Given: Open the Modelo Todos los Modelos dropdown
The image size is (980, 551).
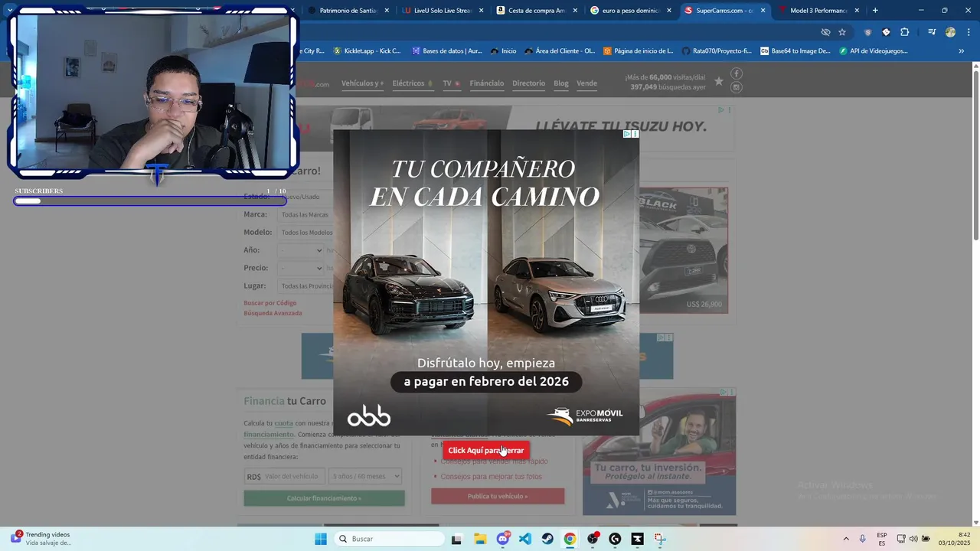Looking at the screenshot, I should (x=305, y=233).
